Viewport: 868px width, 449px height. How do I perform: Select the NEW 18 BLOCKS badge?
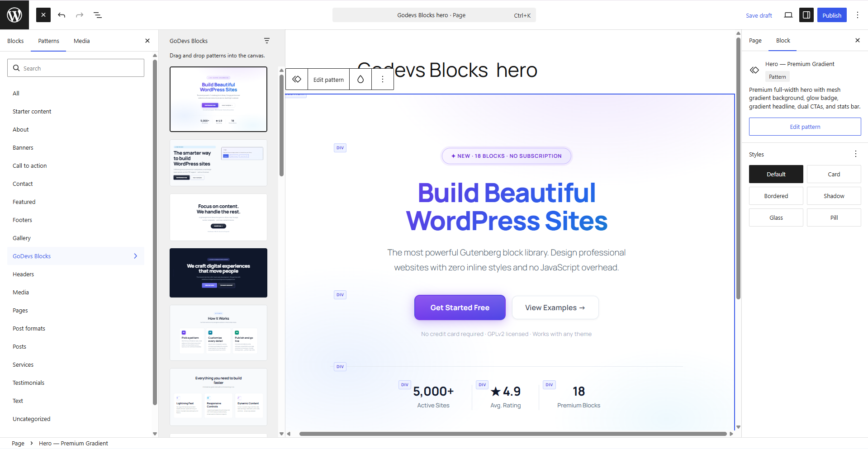[507, 156]
